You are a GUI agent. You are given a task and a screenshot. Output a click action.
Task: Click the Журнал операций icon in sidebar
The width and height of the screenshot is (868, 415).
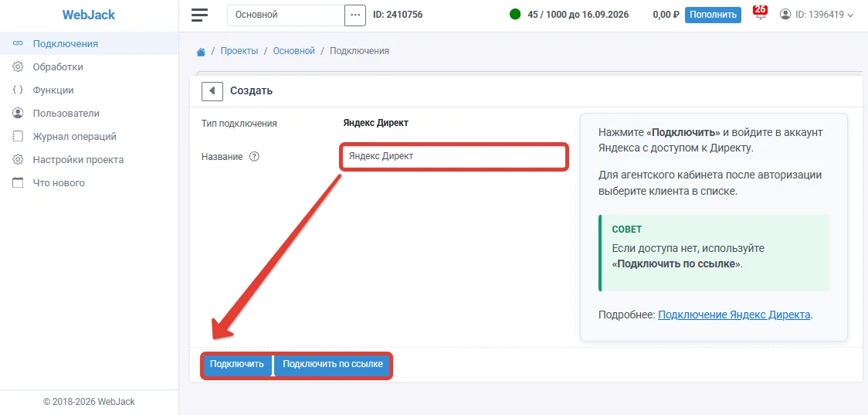click(18, 136)
